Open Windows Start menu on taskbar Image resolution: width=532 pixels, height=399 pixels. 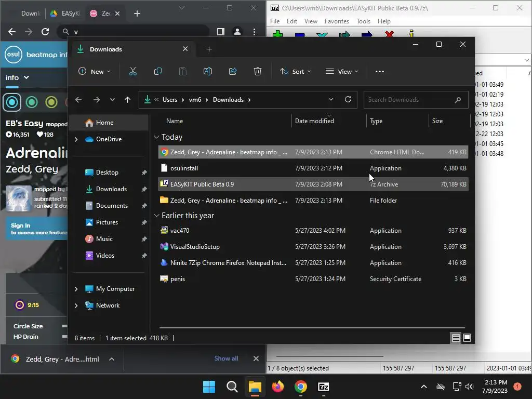209,387
